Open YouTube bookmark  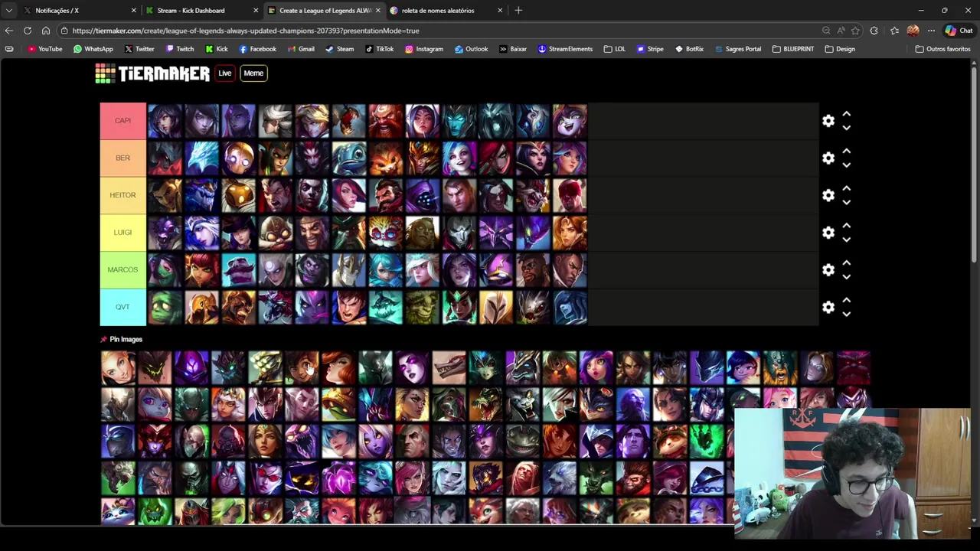point(45,49)
